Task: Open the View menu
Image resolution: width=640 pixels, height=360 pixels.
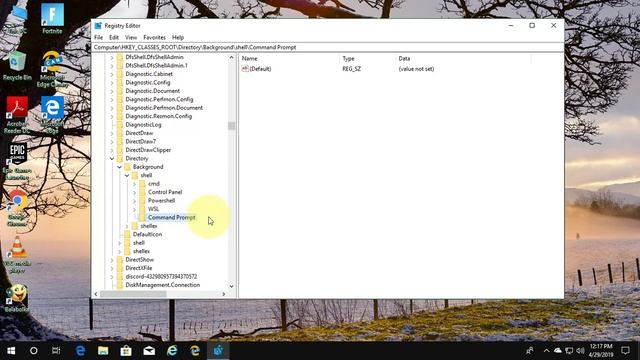Action: (131, 38)
